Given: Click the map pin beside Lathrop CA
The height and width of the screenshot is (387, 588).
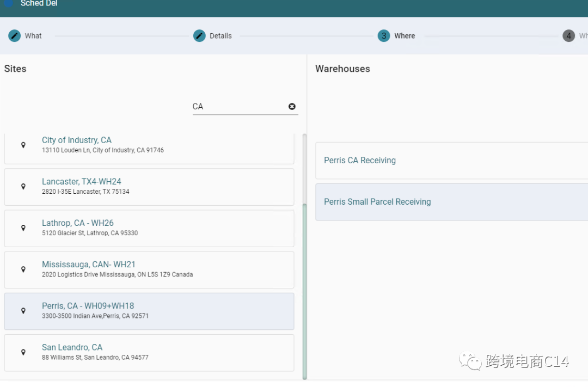Looking at the screenshot, I should pos(23,228).
